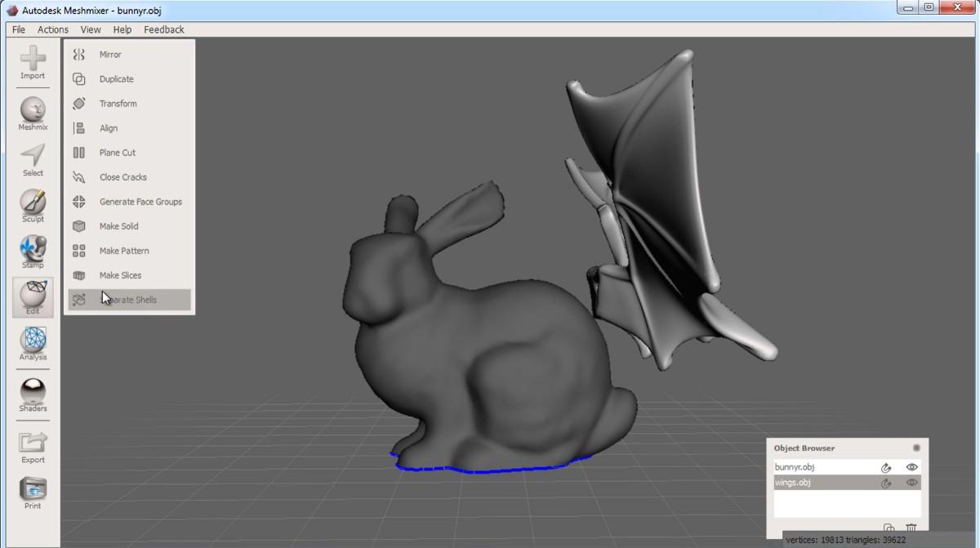Screen dimensions: 980x548
Task: Choose Generate Face Groups
Action: coord(129,202)
